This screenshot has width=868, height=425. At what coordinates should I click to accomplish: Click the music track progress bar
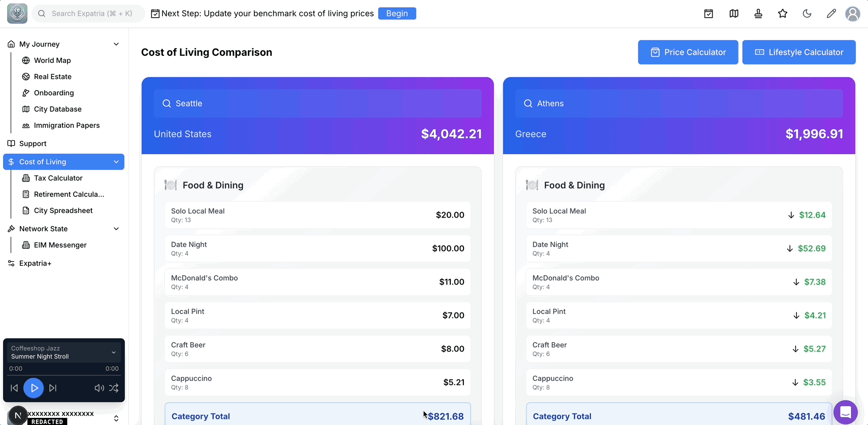[x=64, y=375]
